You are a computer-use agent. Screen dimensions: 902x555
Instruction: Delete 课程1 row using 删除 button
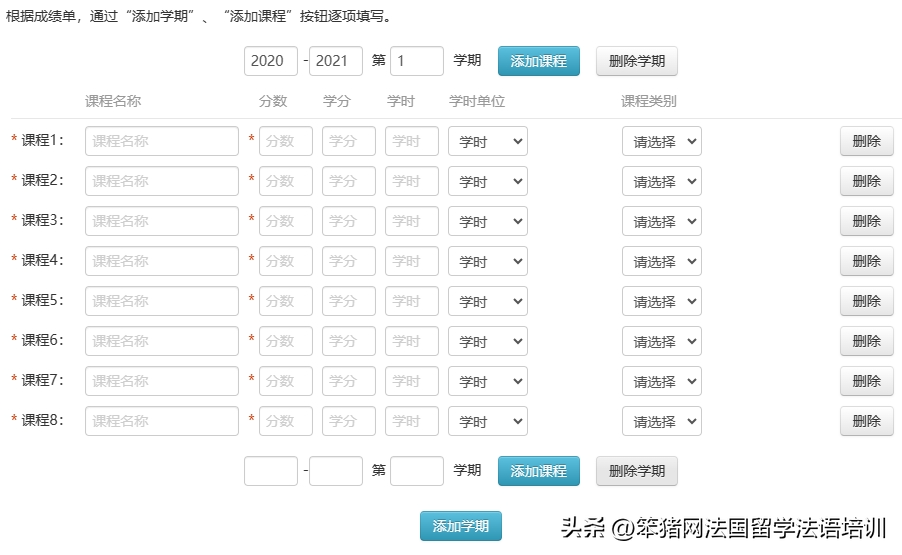point(866,142)
